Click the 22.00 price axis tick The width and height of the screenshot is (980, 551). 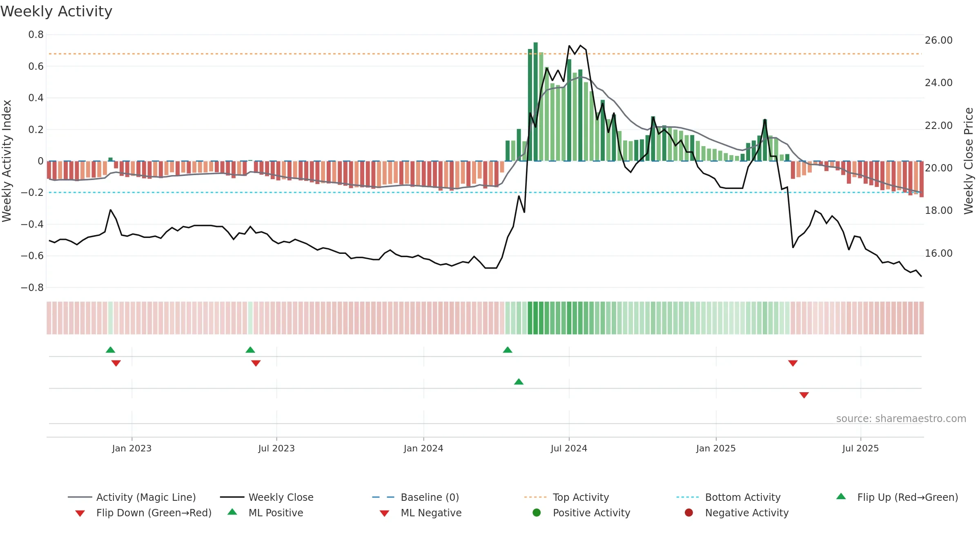(x=939, y=126)
